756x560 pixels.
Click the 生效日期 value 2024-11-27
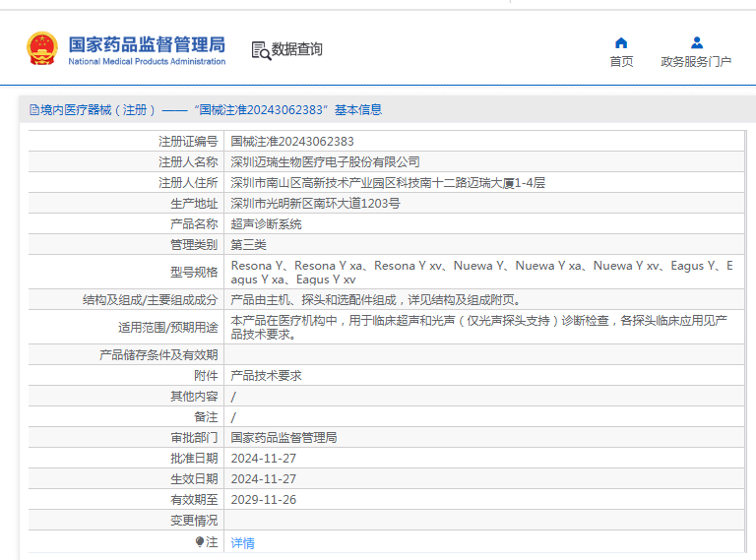tap(263, 479)
